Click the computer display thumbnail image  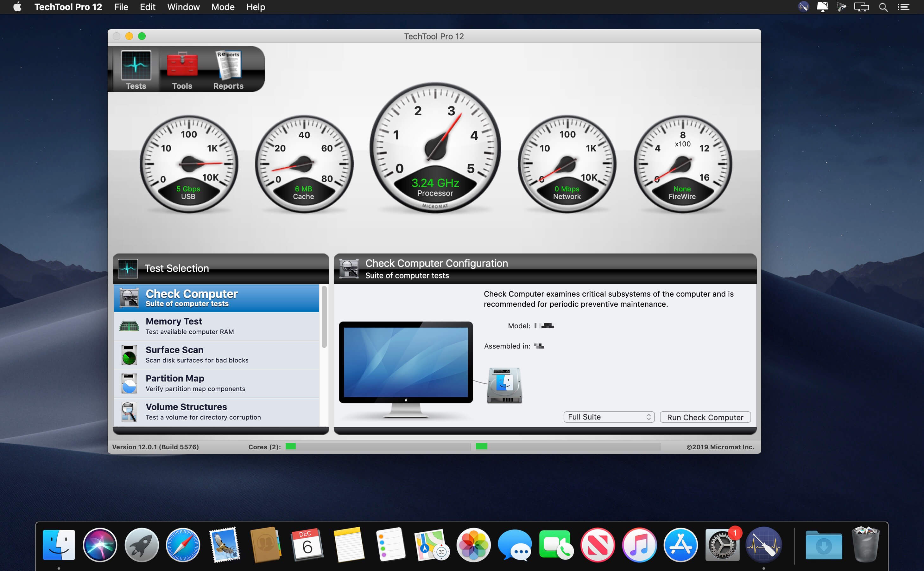click(x=406, y=370)
